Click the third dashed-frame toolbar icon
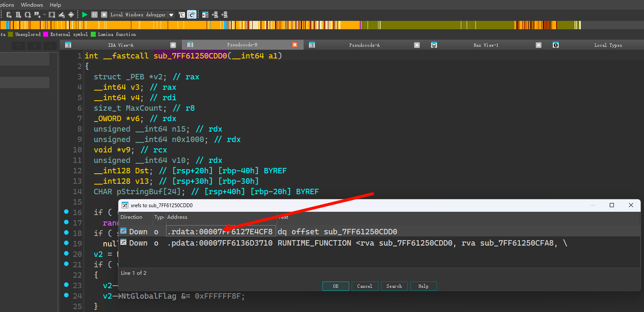Image resolution: width=644 pixels, height=312 pixels. tap(28, 15)
